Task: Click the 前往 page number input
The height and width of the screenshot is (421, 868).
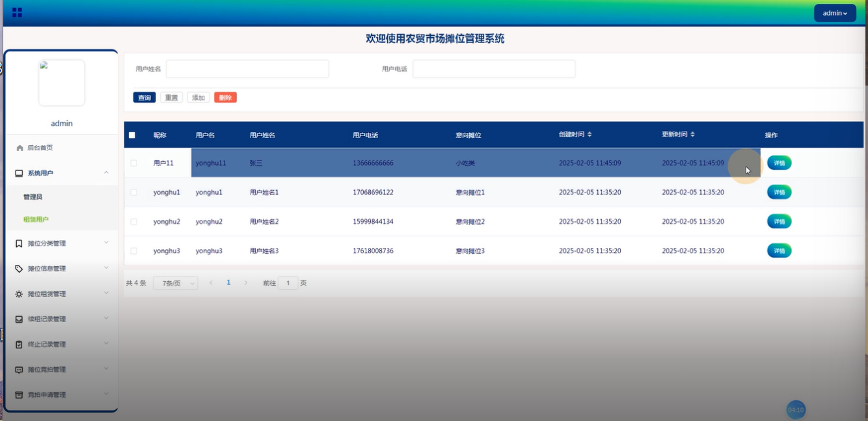Action: [288, 283]
